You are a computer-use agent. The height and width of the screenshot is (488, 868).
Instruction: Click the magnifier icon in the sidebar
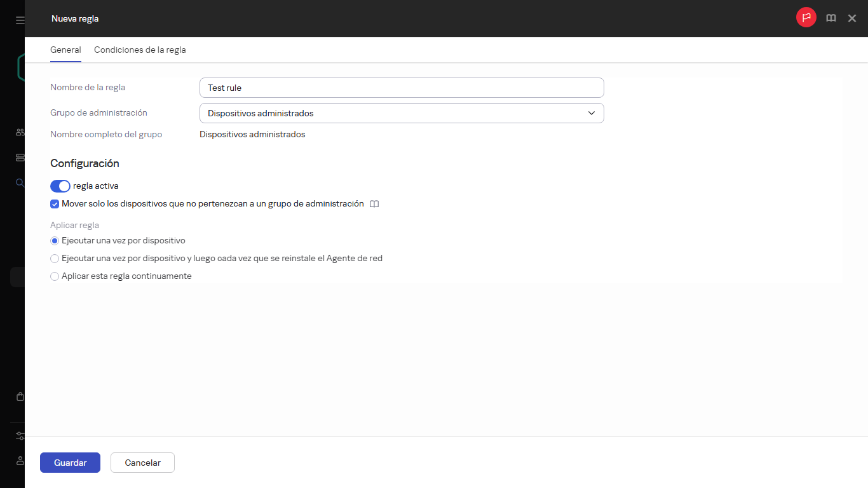tap(20, 183)
